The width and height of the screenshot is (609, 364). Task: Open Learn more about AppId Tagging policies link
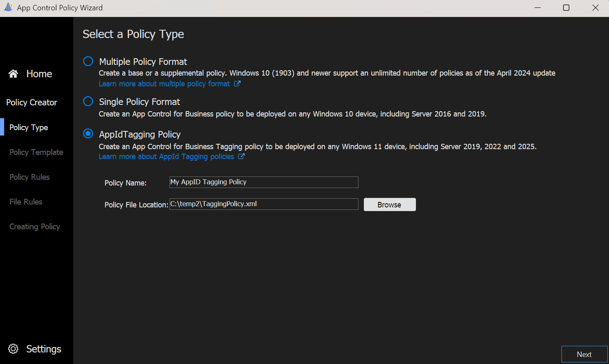pyautogui.click(x=166, y=157)
